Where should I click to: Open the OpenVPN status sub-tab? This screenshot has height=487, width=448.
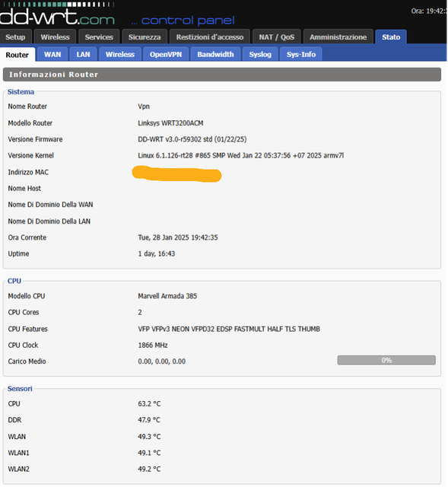coord(166,54)
